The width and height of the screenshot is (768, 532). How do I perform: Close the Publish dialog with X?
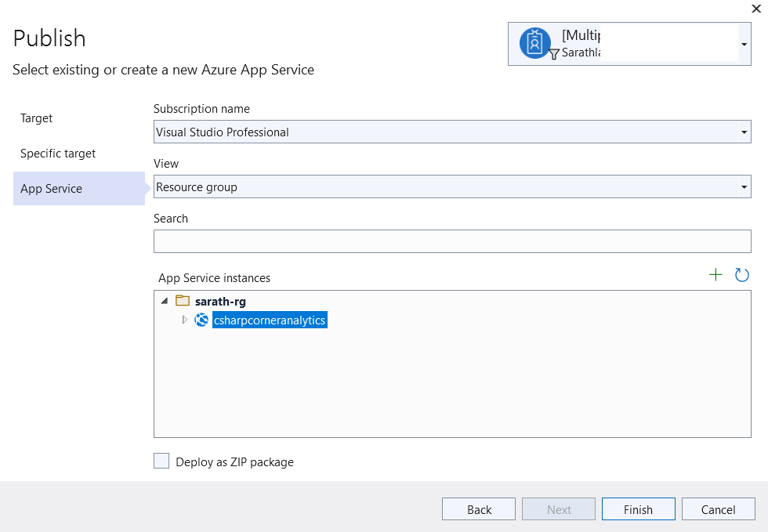(755, 9)
